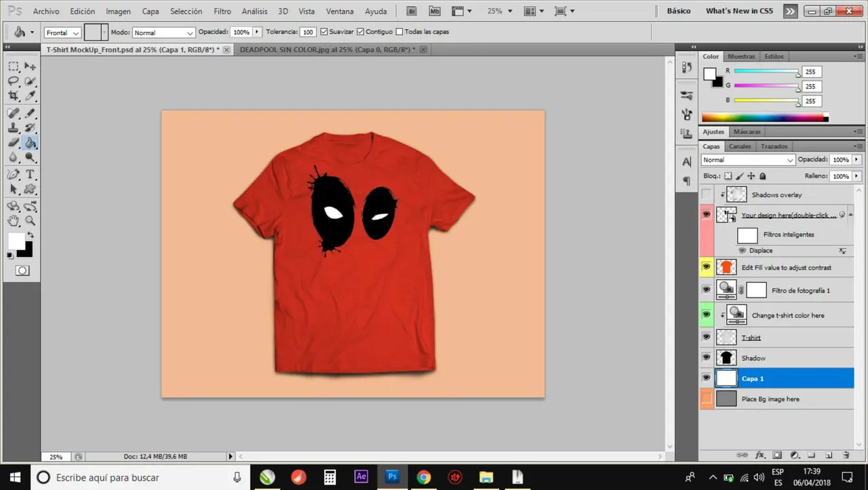868x490 pixels.
Task: Hide the Change t-shirt color here layer
Action: click(707, 314)
